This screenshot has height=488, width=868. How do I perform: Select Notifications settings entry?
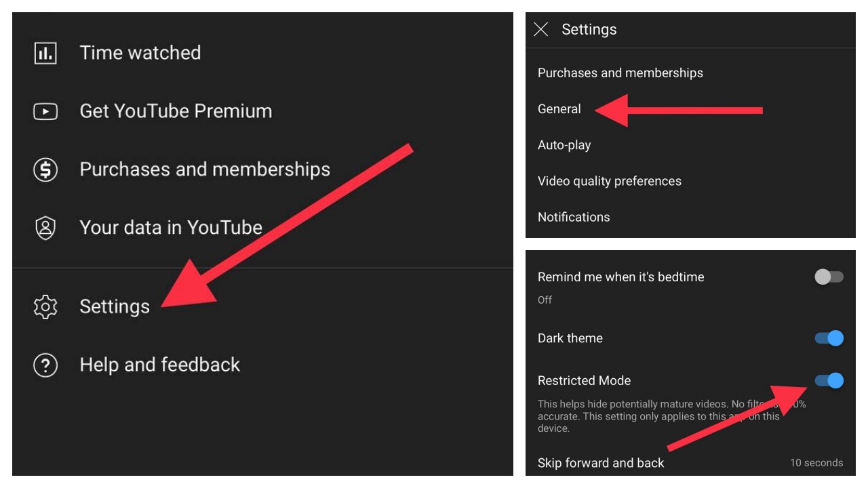coord(574,217)
